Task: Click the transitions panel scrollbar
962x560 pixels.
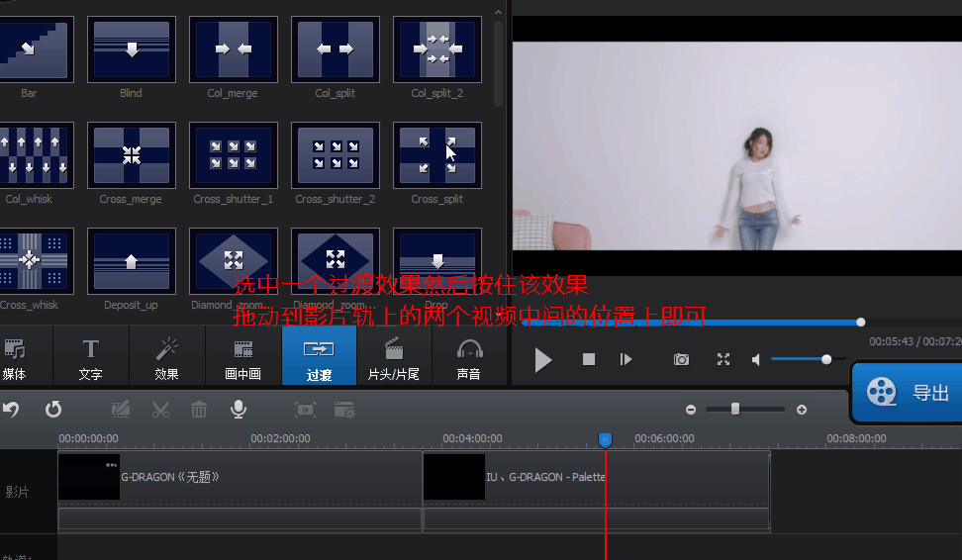Action: tap(498, 63)
